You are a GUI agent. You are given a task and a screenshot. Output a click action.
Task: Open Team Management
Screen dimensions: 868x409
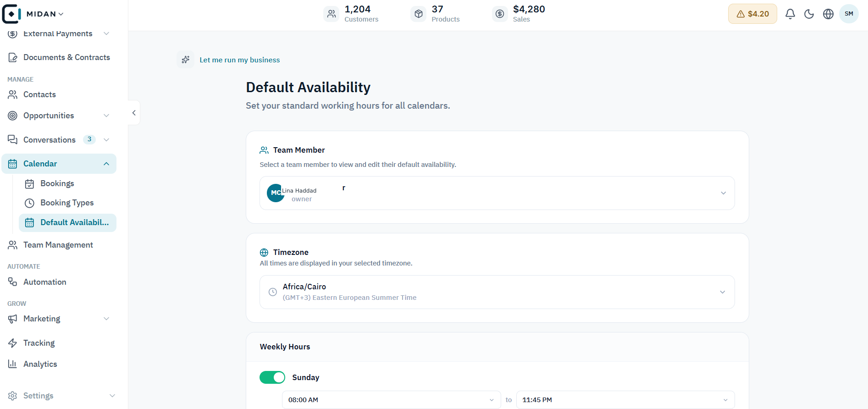(x=59, y=245)
